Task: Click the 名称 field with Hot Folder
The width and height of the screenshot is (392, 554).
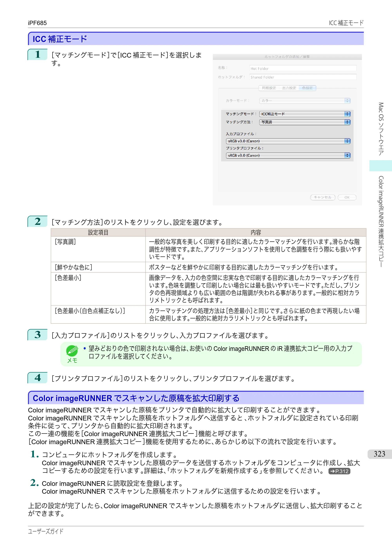Action: [303, 68]
